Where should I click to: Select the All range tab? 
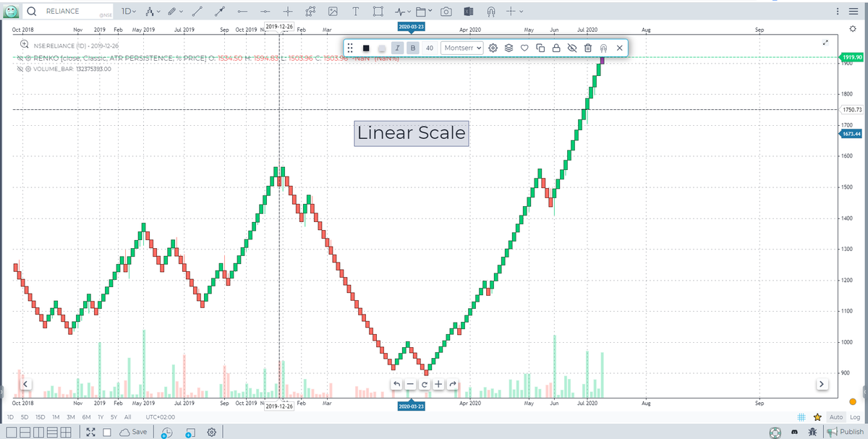click(128, 417)
